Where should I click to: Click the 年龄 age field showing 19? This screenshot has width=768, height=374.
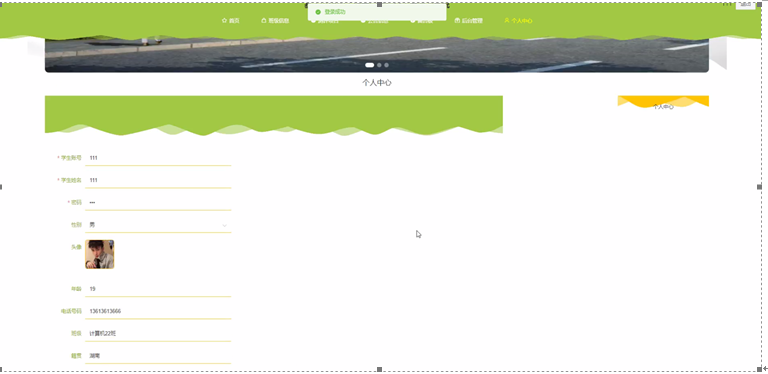tap(158, 289)
